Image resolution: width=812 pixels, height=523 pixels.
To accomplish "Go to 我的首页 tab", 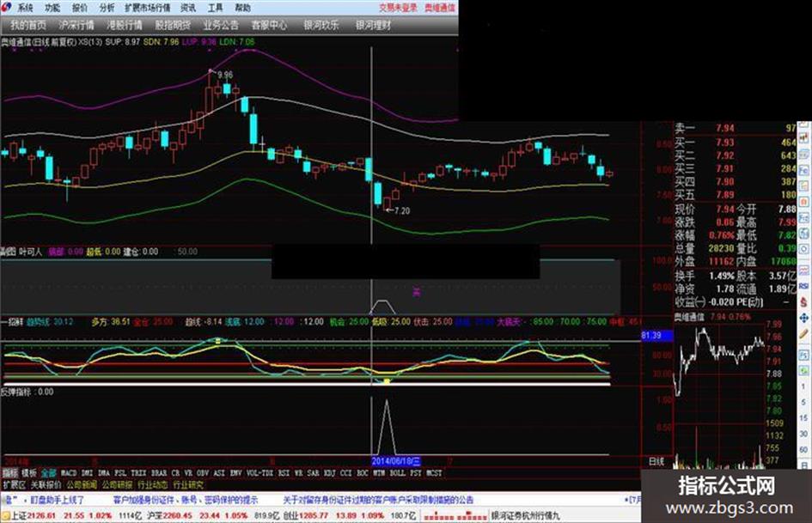I will point(28,25).
